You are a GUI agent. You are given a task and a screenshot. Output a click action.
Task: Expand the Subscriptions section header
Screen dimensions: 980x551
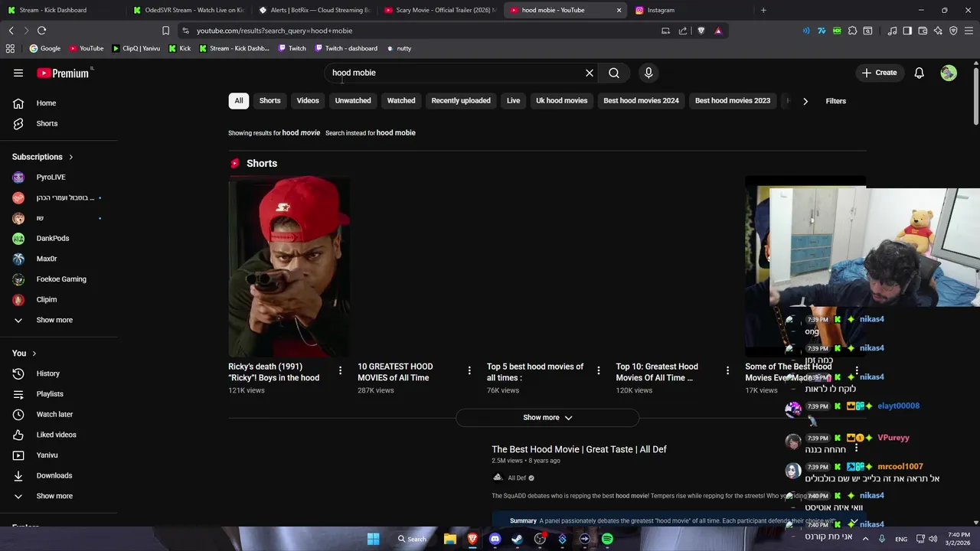tap(43, 157)
